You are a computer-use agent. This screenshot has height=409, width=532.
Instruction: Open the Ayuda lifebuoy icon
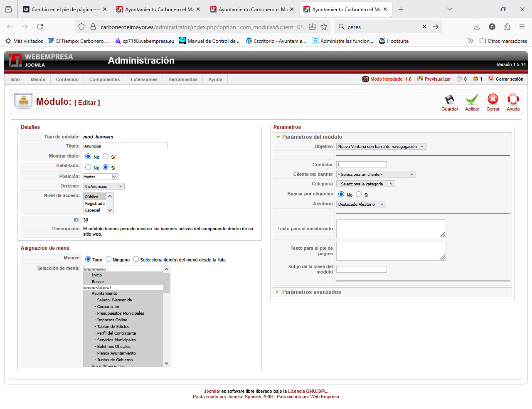[513, 100]
